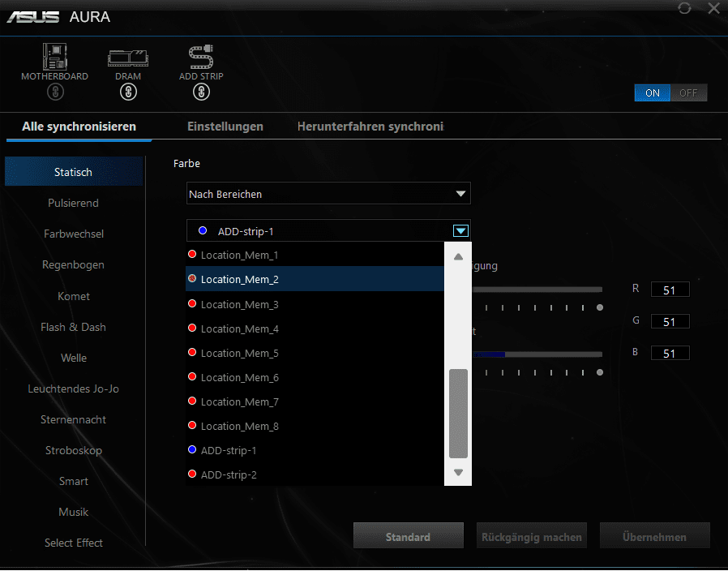Choose Location_Mem_4 from the list

point(315,328)
